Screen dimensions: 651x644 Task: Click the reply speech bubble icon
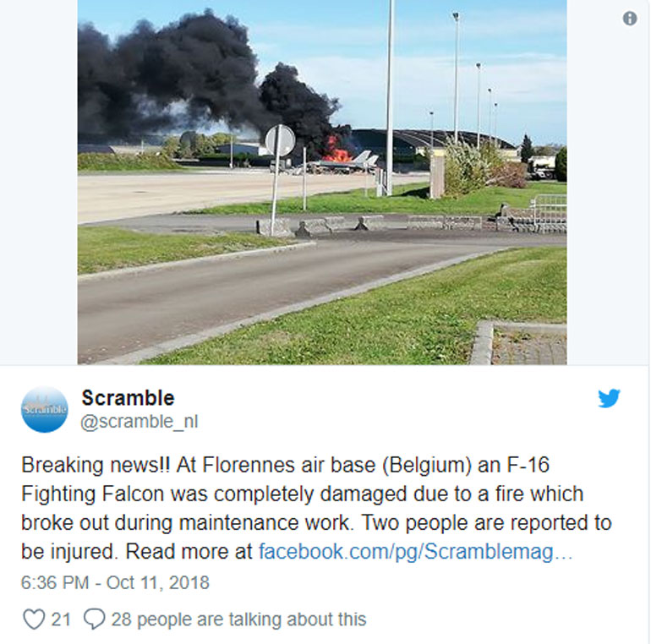[94, 619]
